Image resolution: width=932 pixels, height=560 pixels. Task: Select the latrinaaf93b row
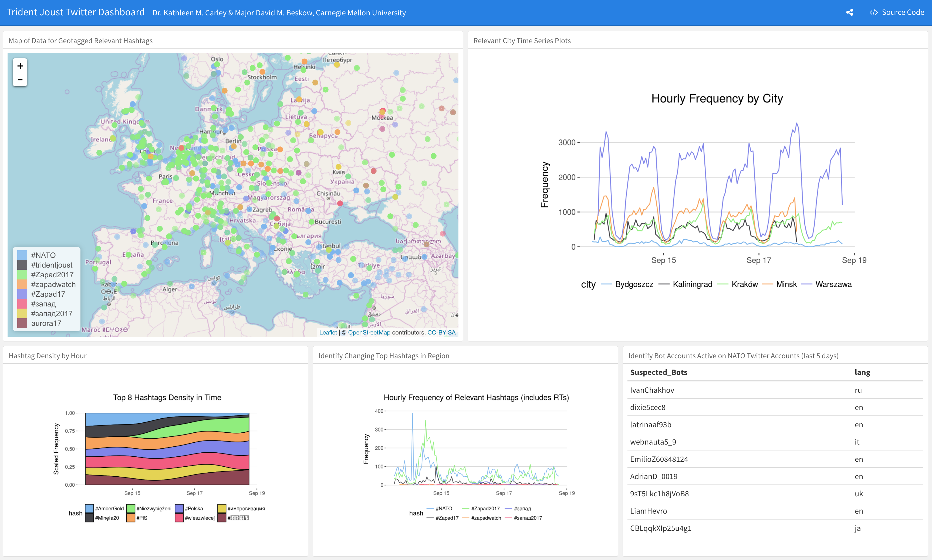pos(775,425)
